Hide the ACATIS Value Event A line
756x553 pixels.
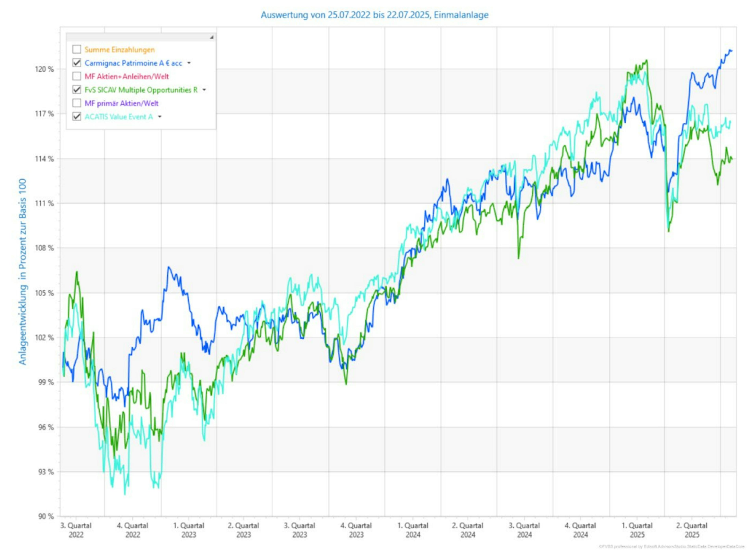click(x=77, y=117)
